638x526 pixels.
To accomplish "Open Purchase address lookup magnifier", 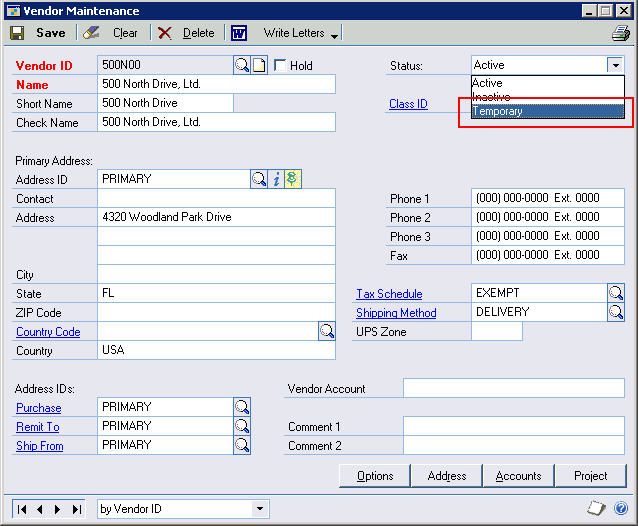I will [242, 407].
